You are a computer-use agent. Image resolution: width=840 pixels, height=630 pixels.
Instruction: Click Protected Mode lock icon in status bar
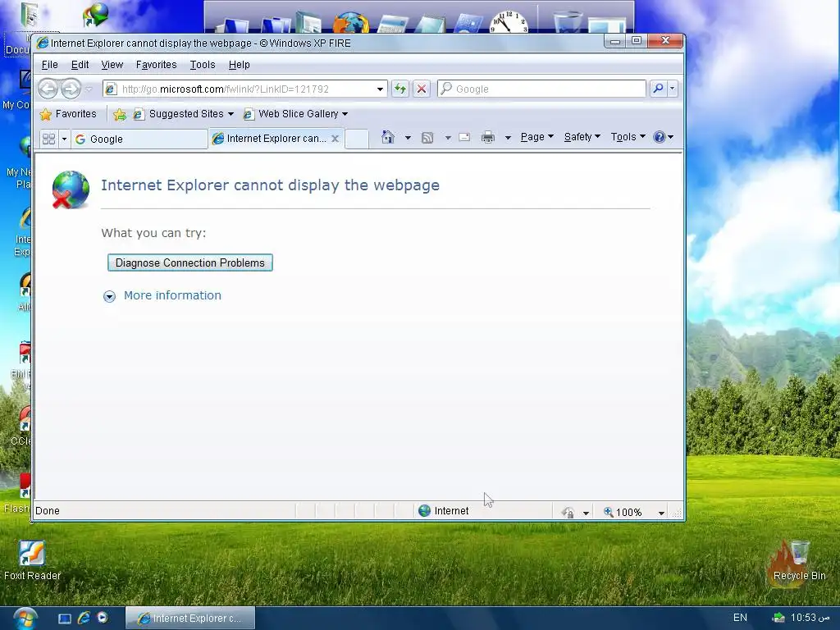[x=568, y=512]
